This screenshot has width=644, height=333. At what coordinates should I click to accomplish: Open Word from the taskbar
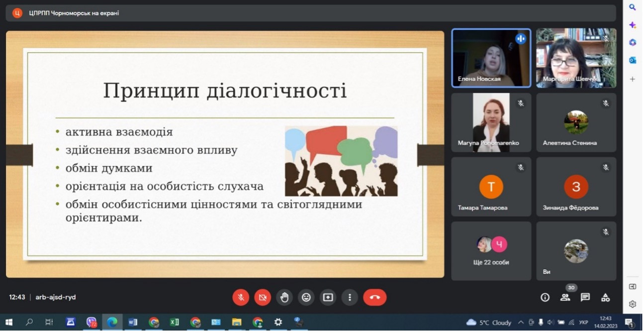point(133,322)
